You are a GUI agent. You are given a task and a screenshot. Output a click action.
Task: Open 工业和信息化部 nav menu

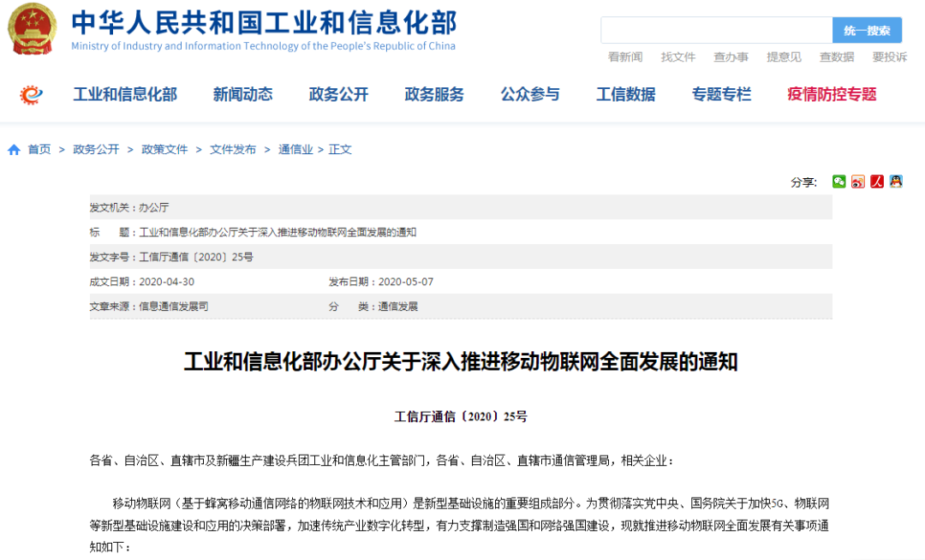pyautogui.click(x=125, y=94)
